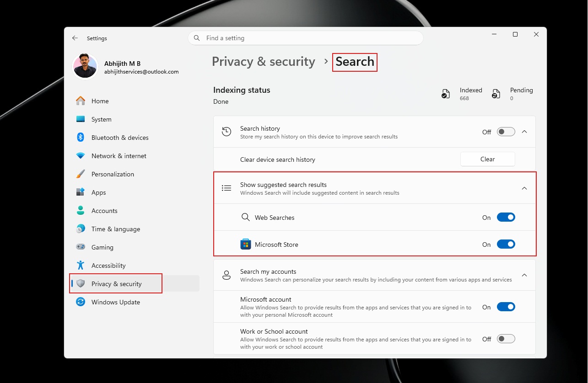588x383 pixels.
Task: Go to System settings
Action: 135,119
